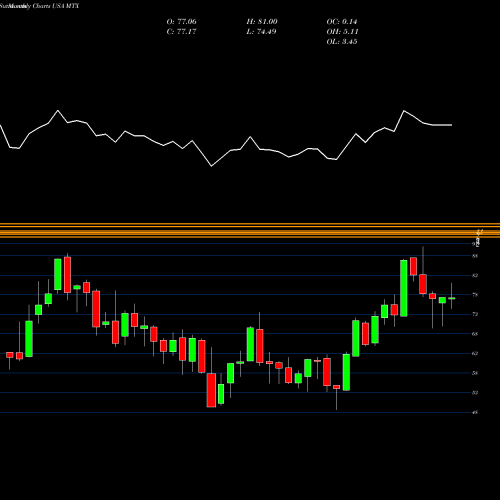Image resolution: width=500 pixels, height=500 pixels.
Task: Click the 56 price axis label
Action: tap(475, 373)
